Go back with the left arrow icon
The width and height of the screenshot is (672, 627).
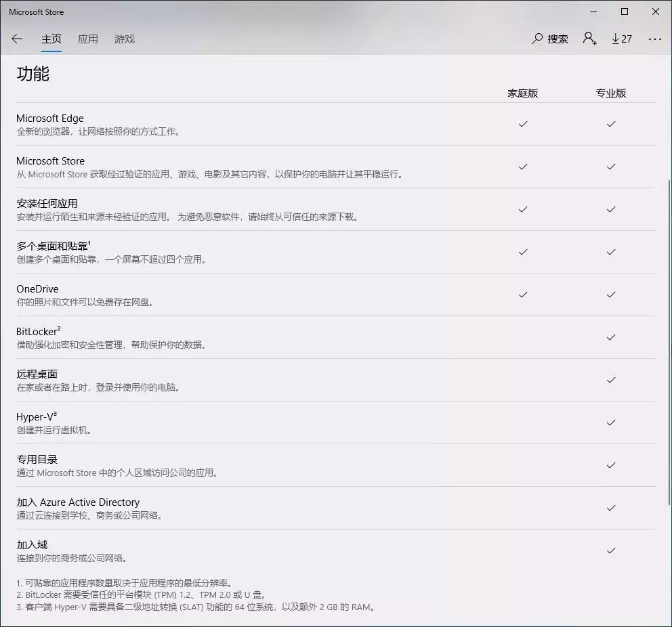coord(17,39)
